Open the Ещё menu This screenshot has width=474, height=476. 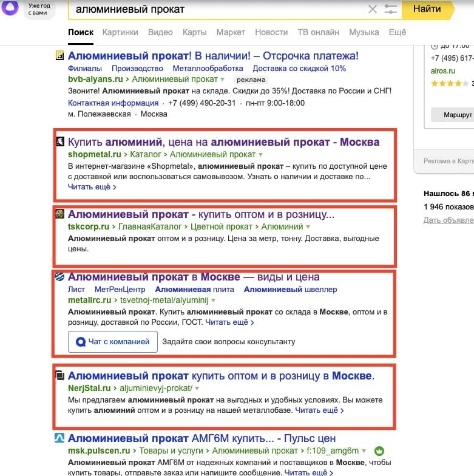[397, 32]
